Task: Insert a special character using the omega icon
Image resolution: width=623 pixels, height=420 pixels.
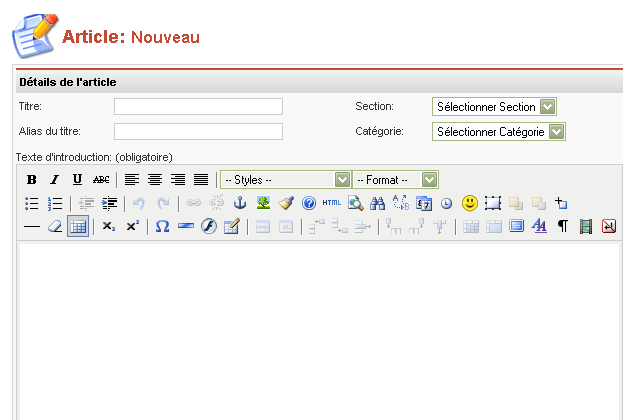Action: click(x=162, y=227)
